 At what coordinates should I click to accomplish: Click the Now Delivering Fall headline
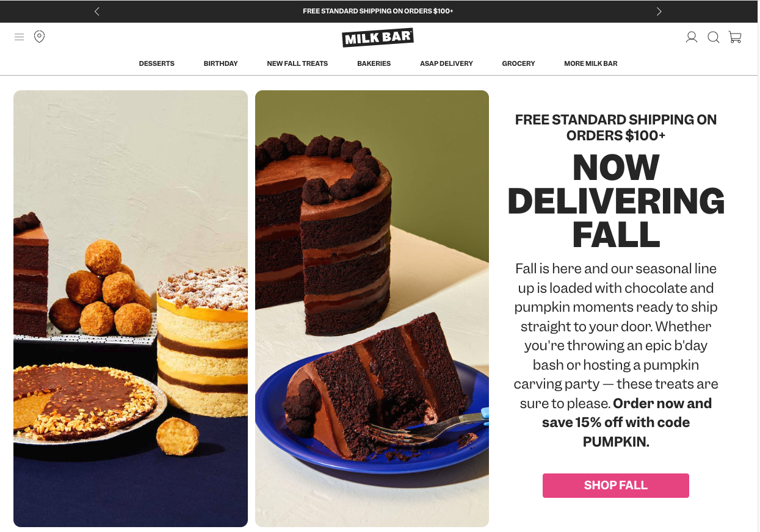click(x=616, y=201)
